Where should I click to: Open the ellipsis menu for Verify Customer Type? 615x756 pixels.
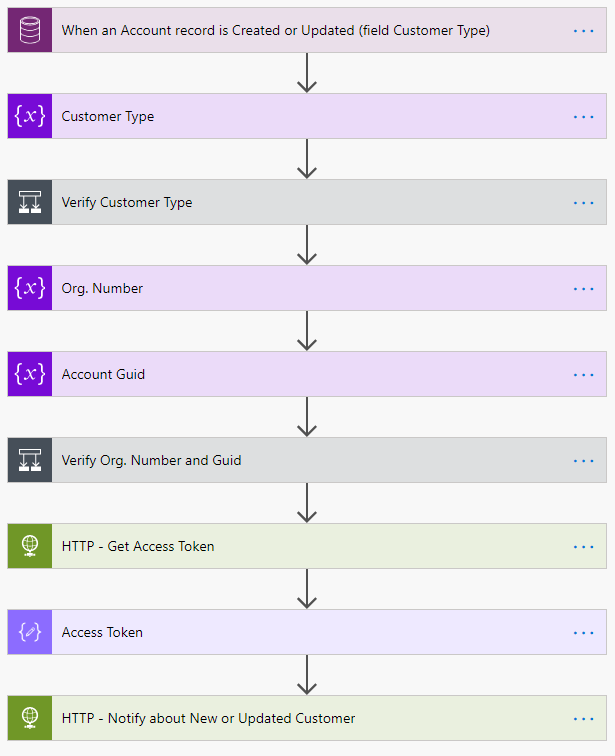[x=584, y=202]
